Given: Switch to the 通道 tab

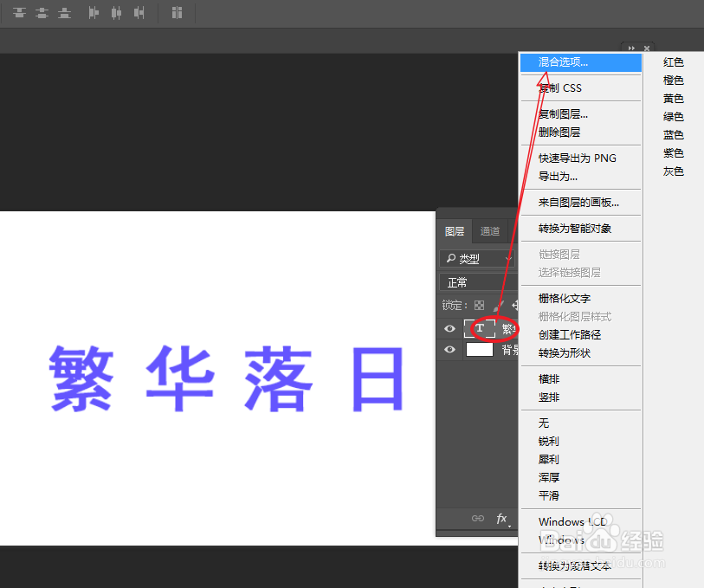Looking at the screenshot, I should [489, 230].
